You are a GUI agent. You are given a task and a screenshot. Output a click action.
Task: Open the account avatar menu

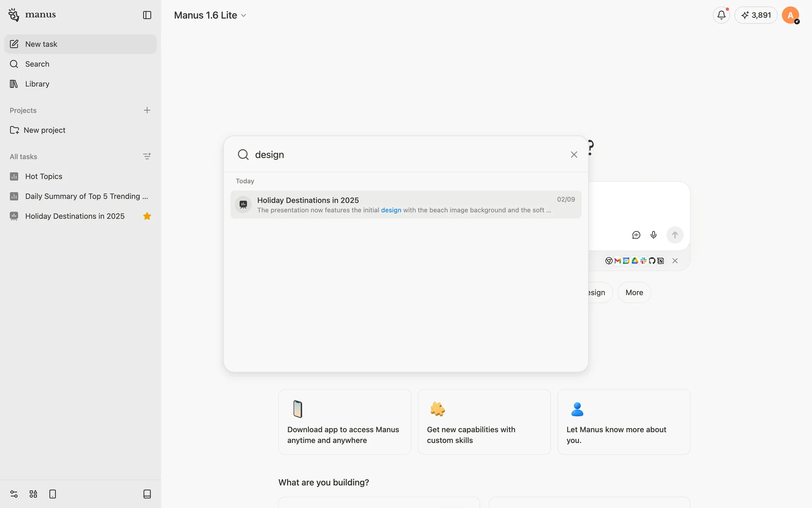(790, 15)
